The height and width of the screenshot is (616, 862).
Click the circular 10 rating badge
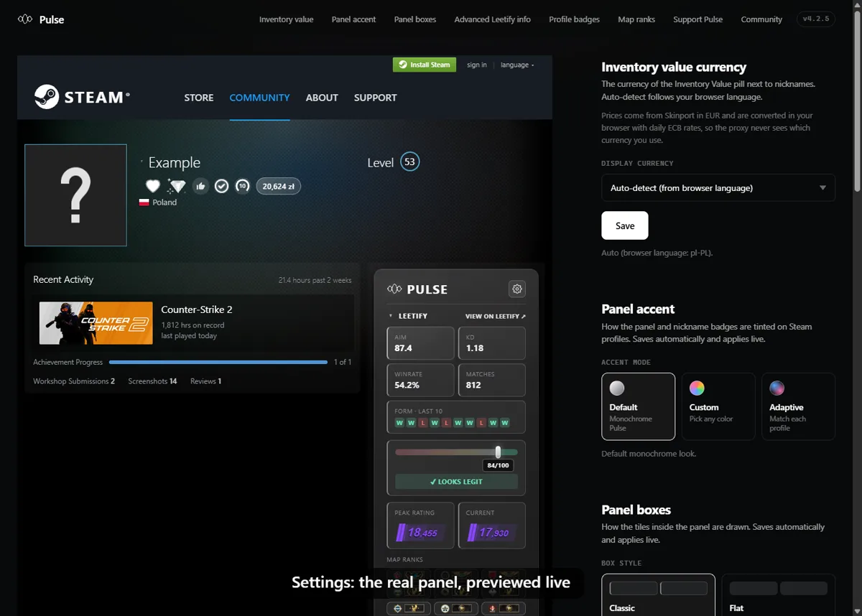[243, 186]
